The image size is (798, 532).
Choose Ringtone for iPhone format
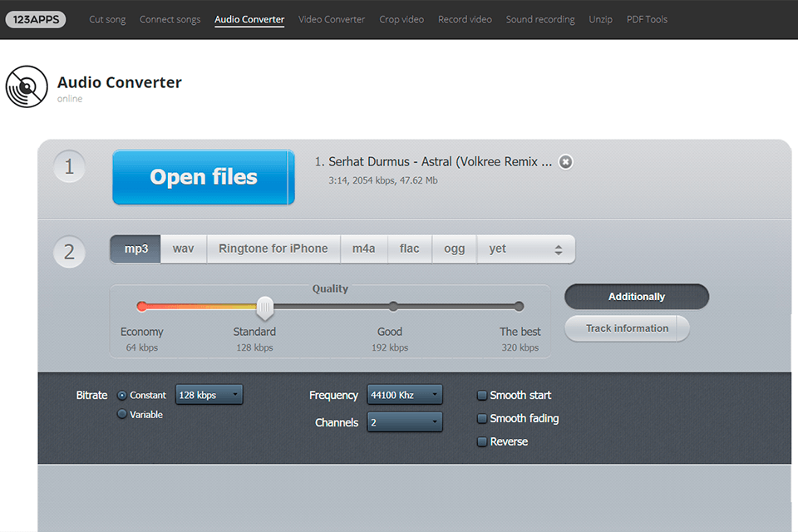(273, 248)
